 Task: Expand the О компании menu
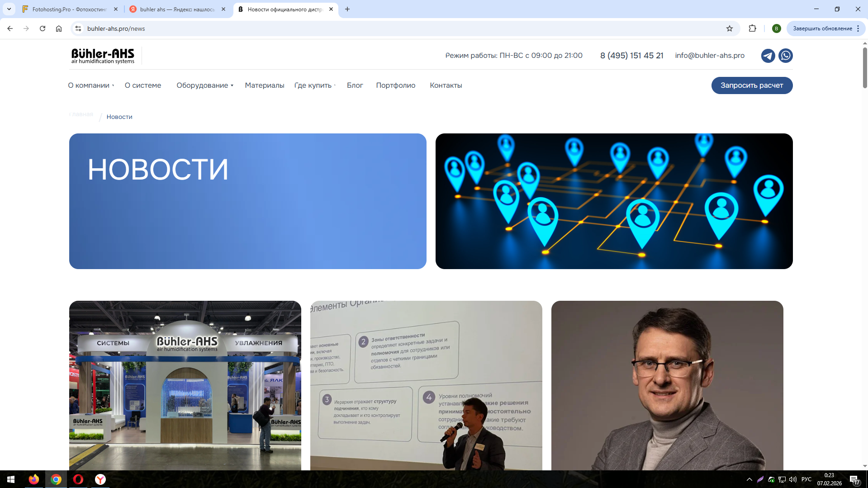91,85
